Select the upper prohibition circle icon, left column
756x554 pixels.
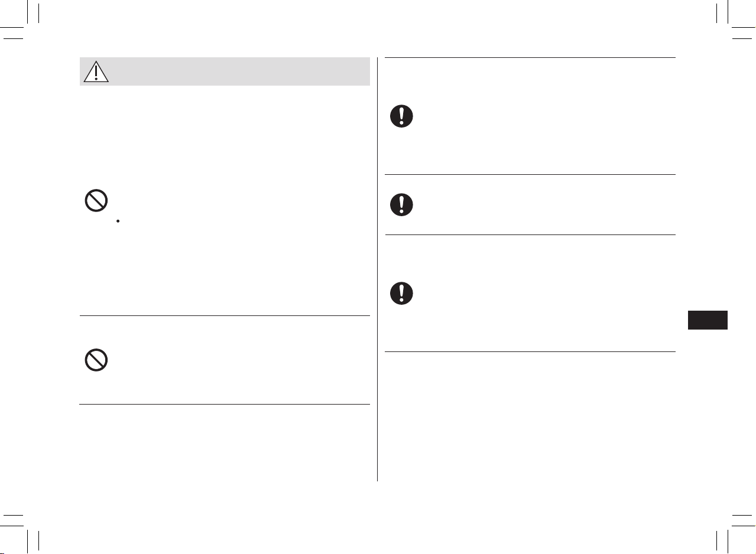(96, 201)
